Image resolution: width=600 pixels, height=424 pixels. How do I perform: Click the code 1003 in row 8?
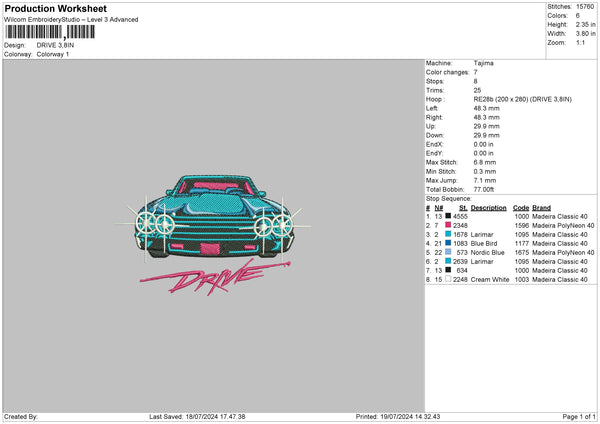coord(522,279)
